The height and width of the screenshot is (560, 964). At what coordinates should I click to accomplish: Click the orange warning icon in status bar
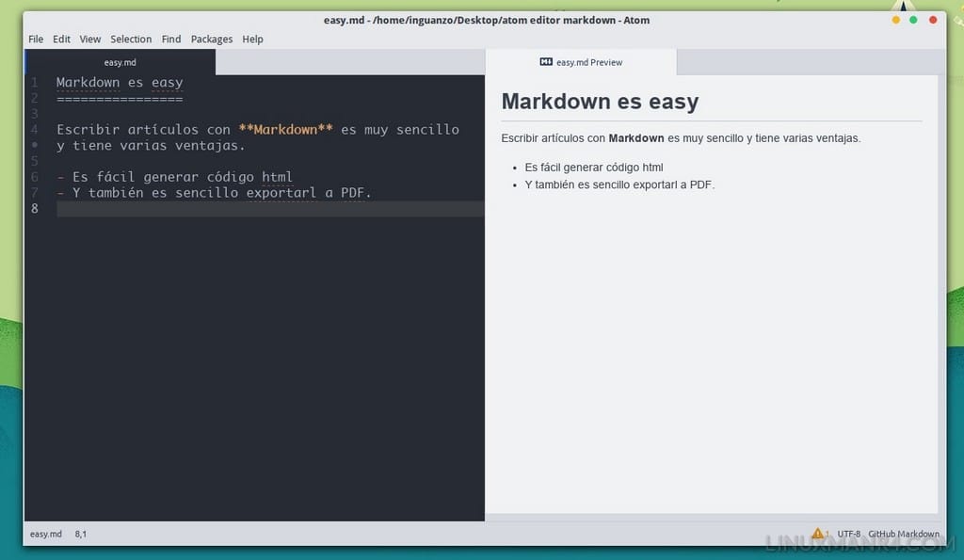(x=817, y=534)
